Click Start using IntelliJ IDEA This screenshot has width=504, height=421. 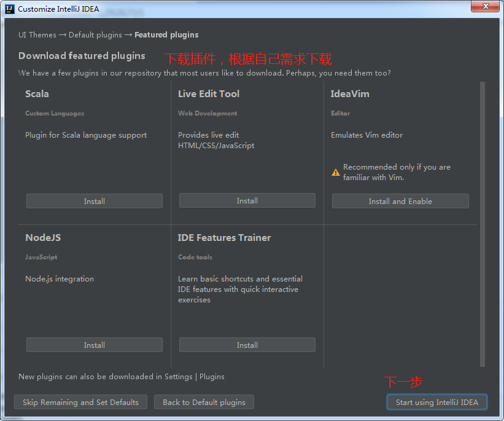pos(437,403)
